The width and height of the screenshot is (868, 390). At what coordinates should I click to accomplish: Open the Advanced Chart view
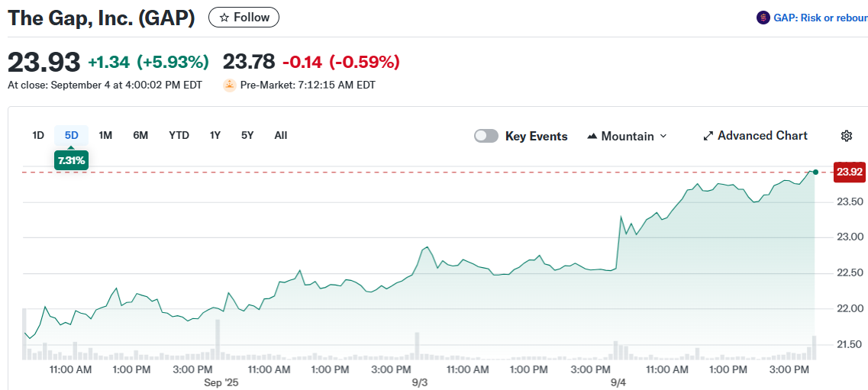(x=755, y=136)
